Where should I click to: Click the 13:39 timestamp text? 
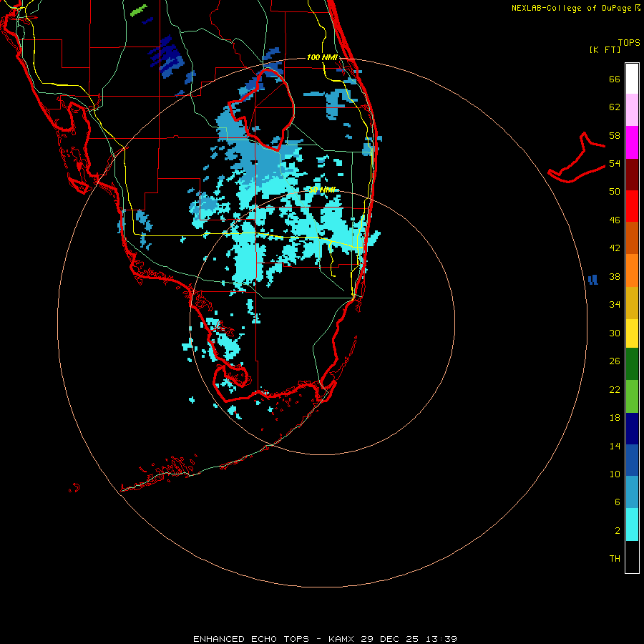point(441,639)
